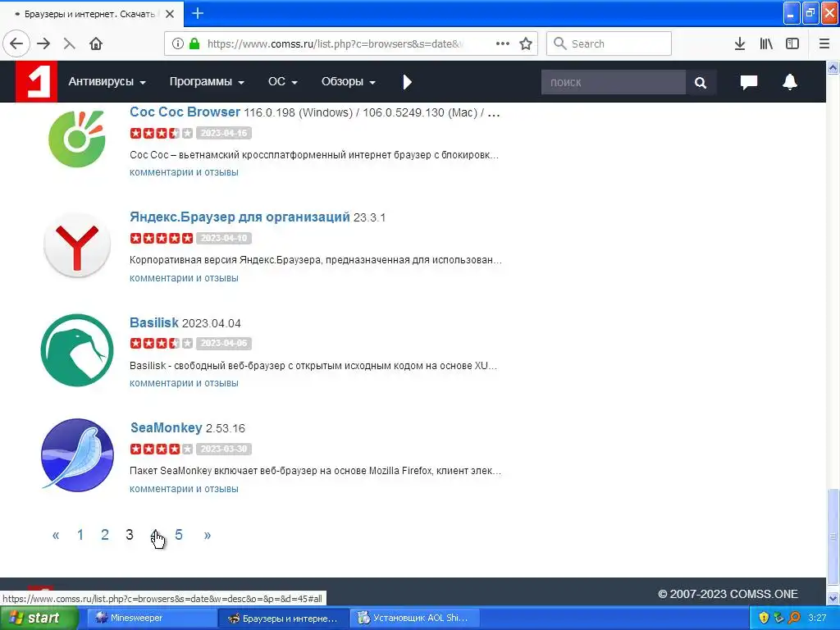Open Basilisk комментарии и отзывы
The width and height of the screenshot is (840, 630).
point(184,383)
